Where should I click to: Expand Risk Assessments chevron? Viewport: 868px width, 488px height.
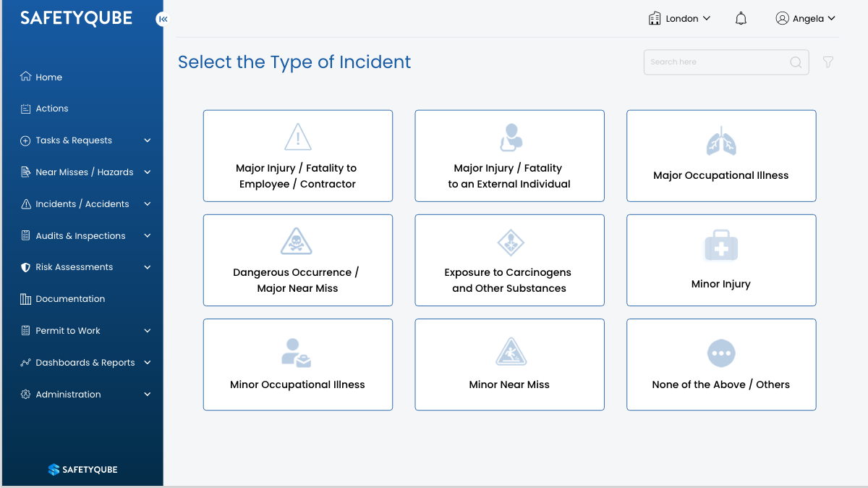(148, 267)
